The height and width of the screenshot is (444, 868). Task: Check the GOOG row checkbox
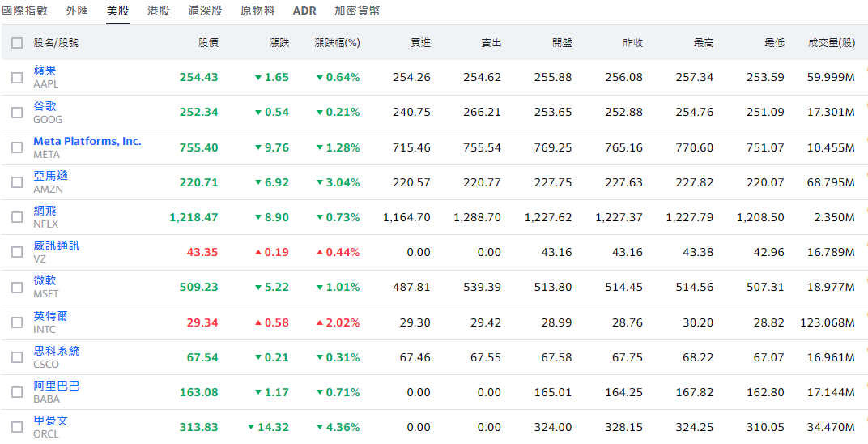[17, 113]
